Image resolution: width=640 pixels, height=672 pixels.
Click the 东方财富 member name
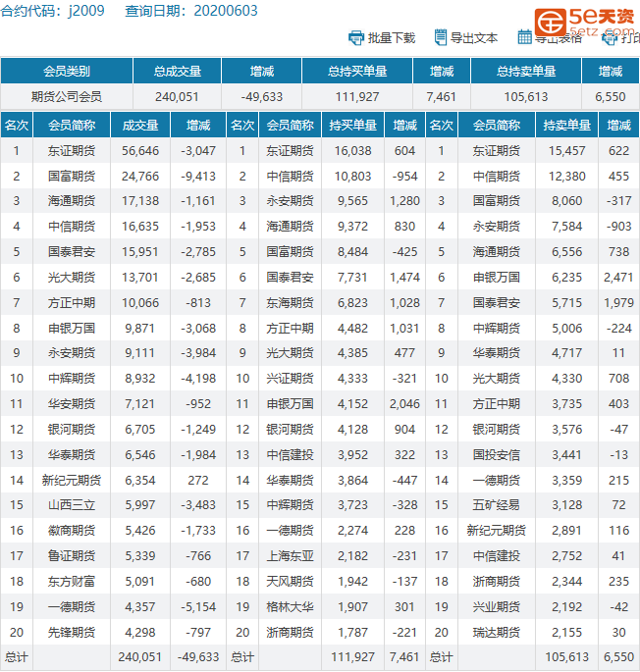click(x=72, y=581)
